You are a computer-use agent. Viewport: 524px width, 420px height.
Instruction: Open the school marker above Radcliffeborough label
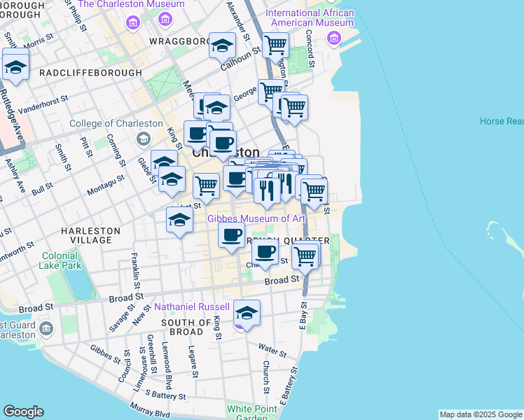15,68
